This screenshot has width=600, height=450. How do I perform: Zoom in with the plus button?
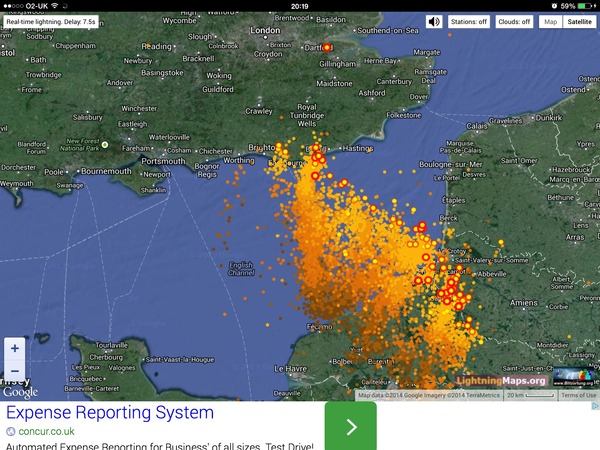(15, 349)
